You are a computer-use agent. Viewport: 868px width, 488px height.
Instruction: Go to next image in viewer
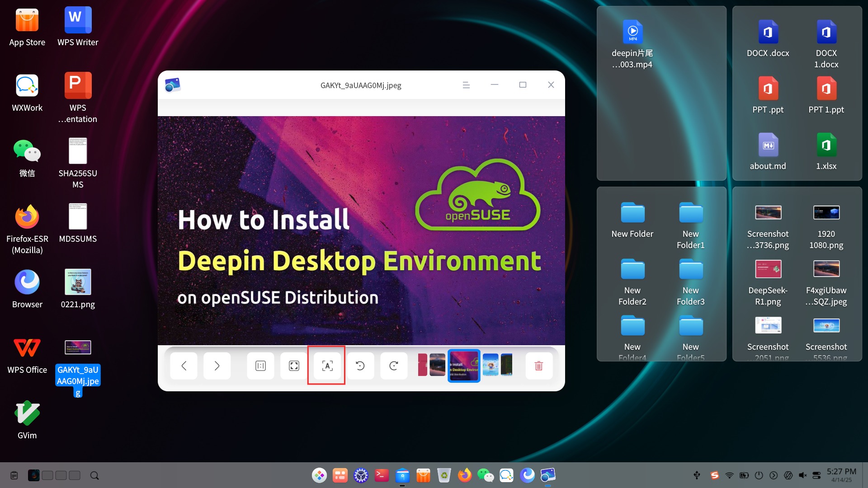tap(217, 366)
